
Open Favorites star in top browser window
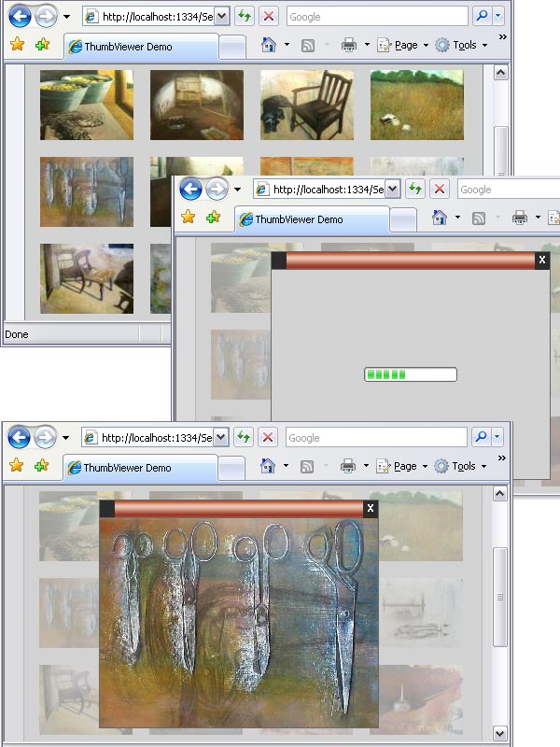click(18, 45)
